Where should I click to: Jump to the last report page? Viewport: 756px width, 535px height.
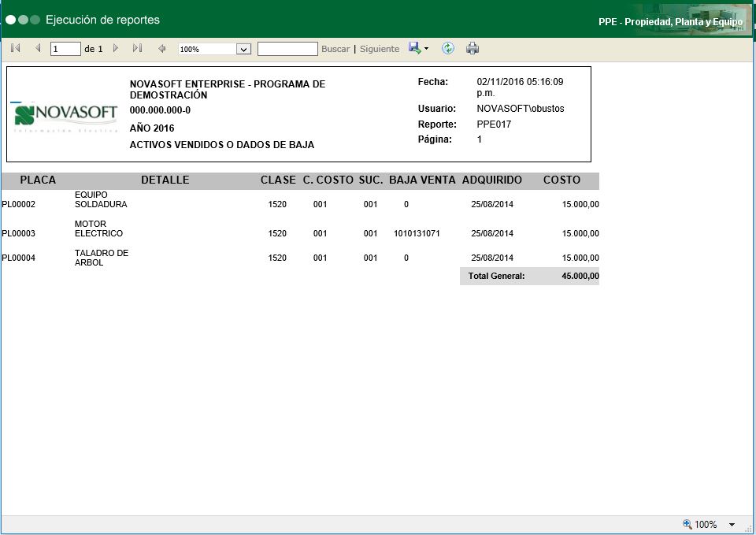tap(137, 49)
